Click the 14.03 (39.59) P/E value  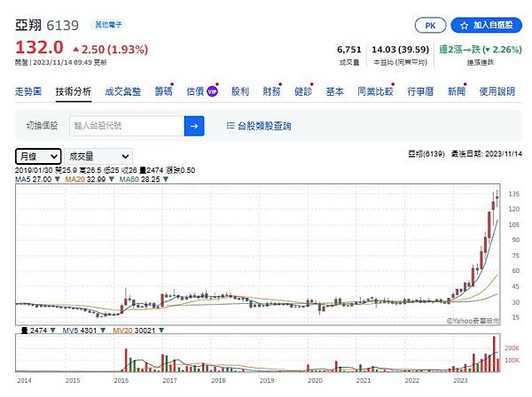point(401,50)
